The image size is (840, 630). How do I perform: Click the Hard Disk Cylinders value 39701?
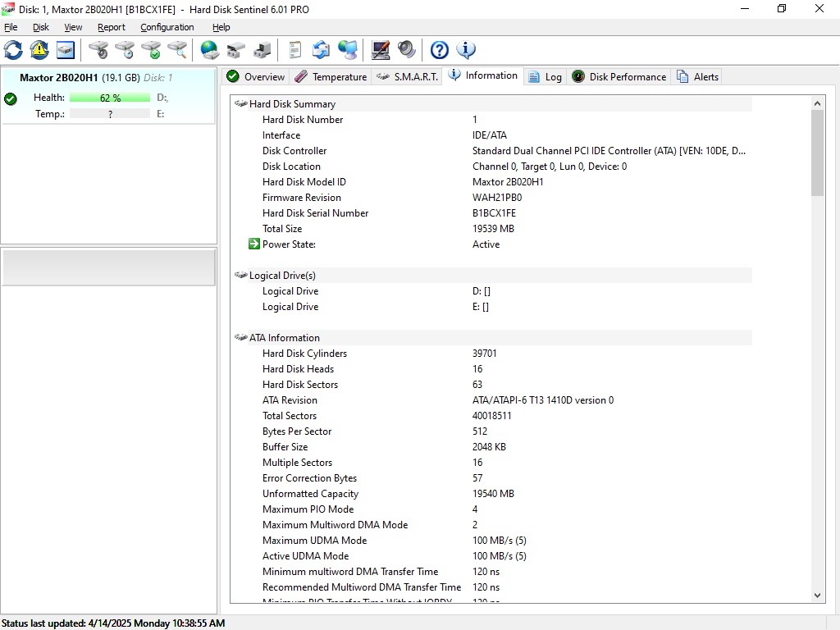pos(484,354)
